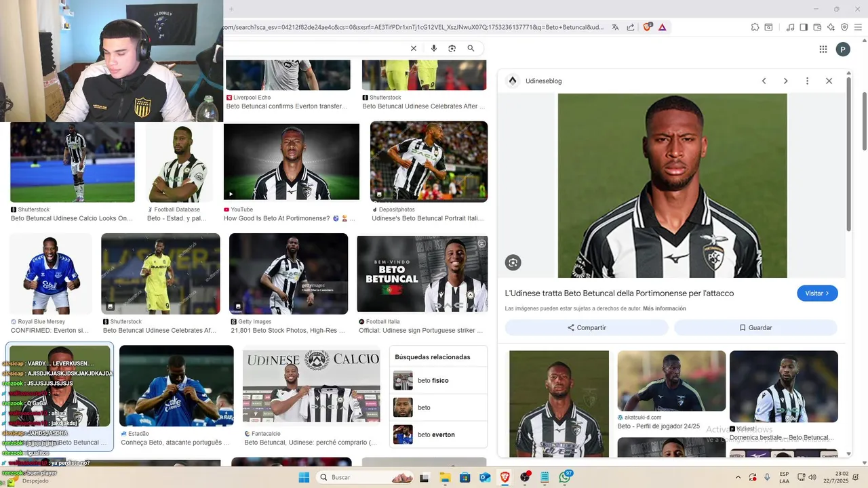Open the music note playlist icon
The width and height of the screenshot is (868, 488).
[790, 27]
